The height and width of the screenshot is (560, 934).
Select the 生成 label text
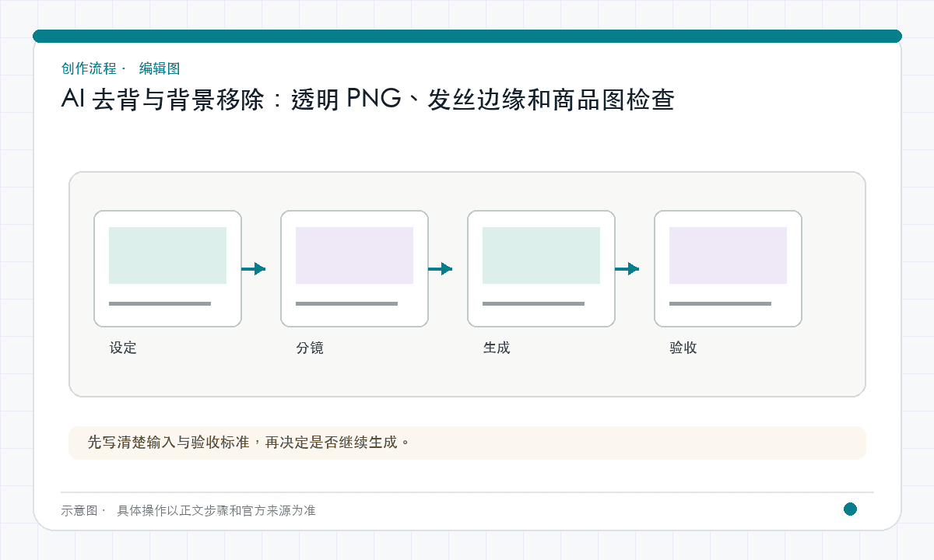point(497,348)
